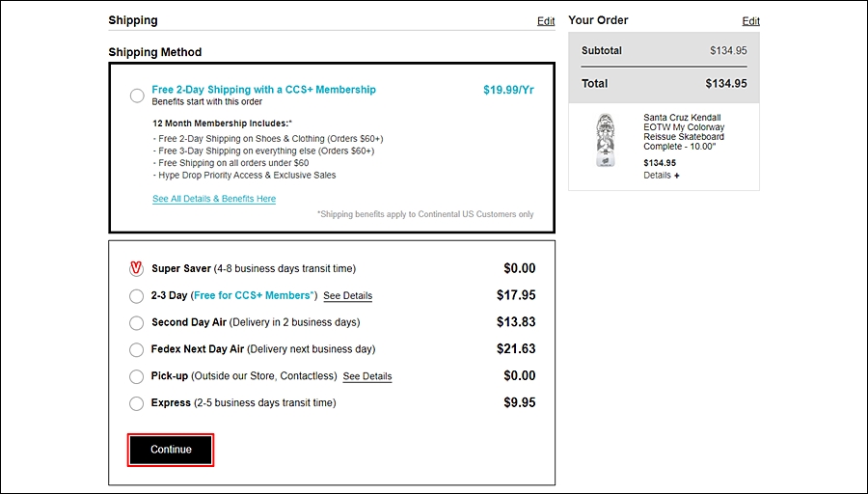Click the Super Saver label text

[181, 268]
